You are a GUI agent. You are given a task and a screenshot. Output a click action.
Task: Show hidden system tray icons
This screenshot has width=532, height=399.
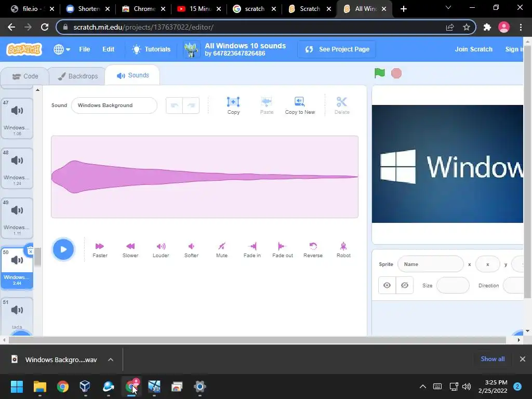[x=423, y=387]
